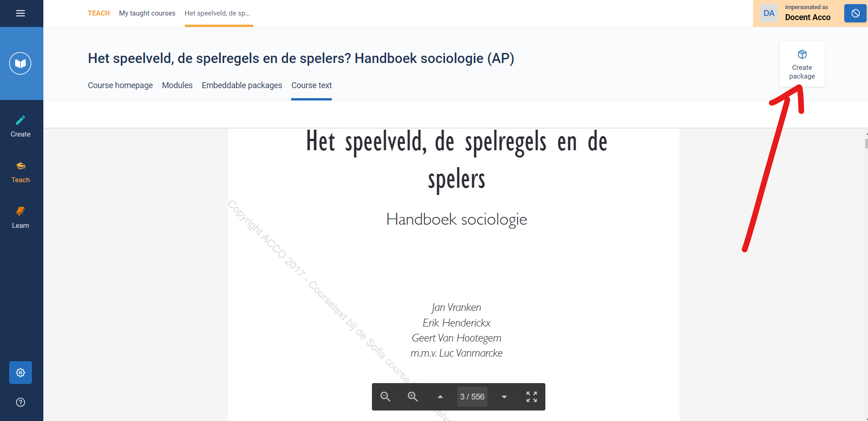This screenshot has width=868, height=421.
Task: Open My taught courses breadcrumb
Action: coord(147,13)
